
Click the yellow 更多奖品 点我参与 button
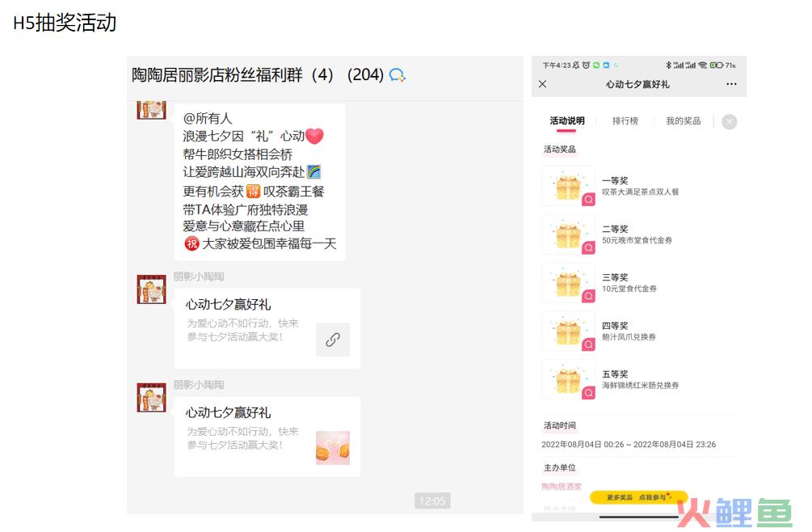(638, 497)
